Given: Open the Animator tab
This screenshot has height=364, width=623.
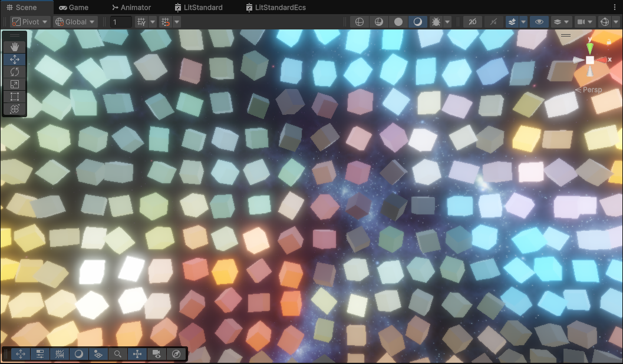Looking at the screenshot, I should 131,7.
